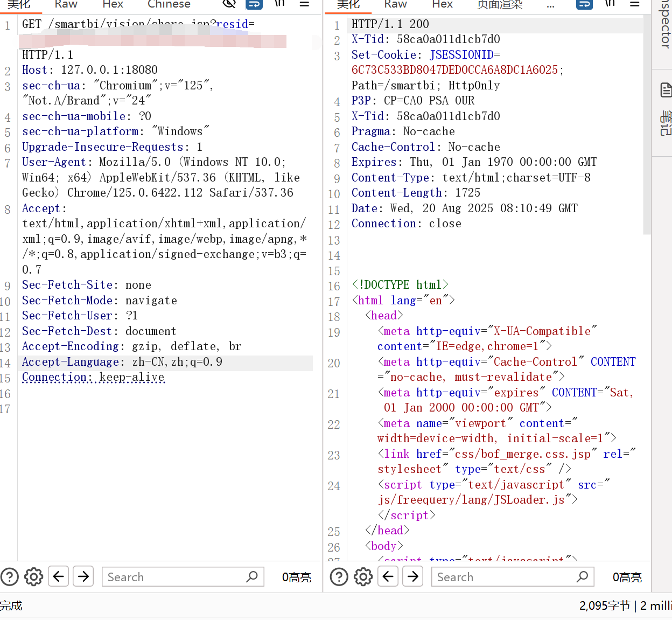The image size is (672, 620).
Task: Open the request panel hamburger menu
Action: [x=304, y=3]
